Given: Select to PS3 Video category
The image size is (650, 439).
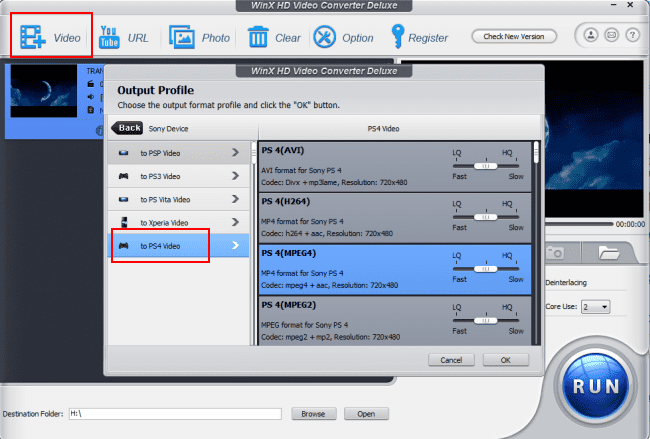Looking at the screenshot, I should (179, 176).
